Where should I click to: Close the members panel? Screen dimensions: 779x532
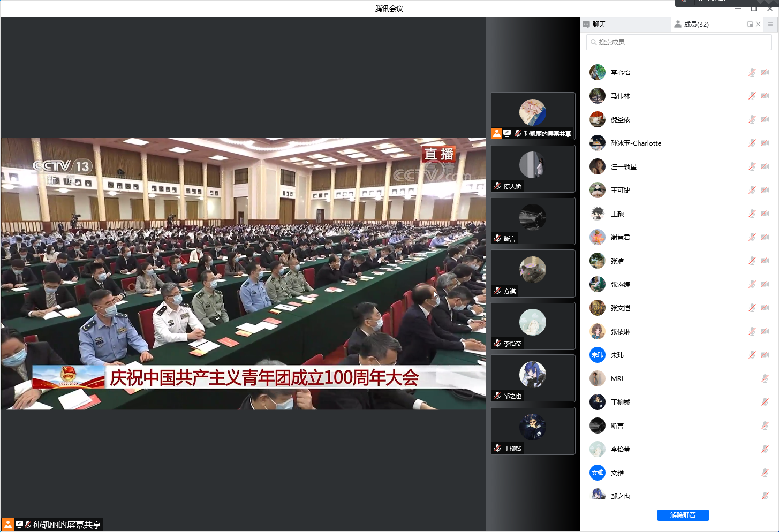point(758,25)
